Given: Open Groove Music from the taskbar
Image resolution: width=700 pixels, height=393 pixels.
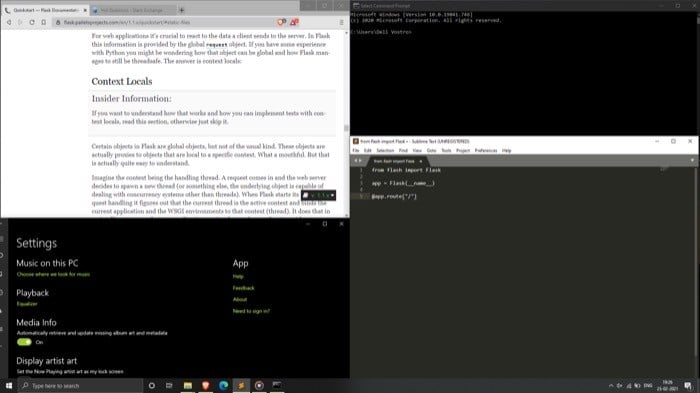Looking at the screenshot, I should 259,385.
